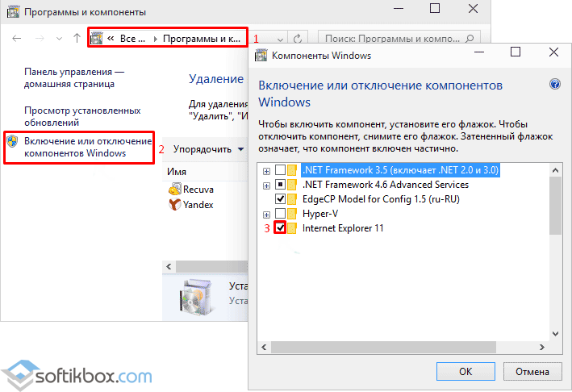This screenshot has width=572, height=392.
Task: Expand the Hyper-V tree node
Action: [x=266, y=214]
